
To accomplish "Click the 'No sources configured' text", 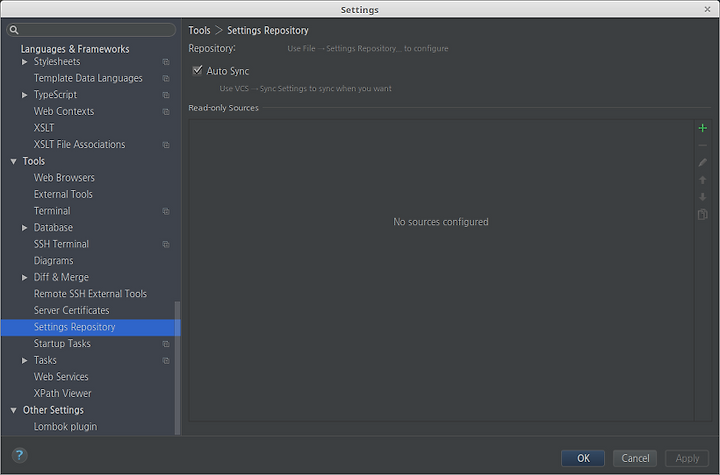I will [441, 222].
